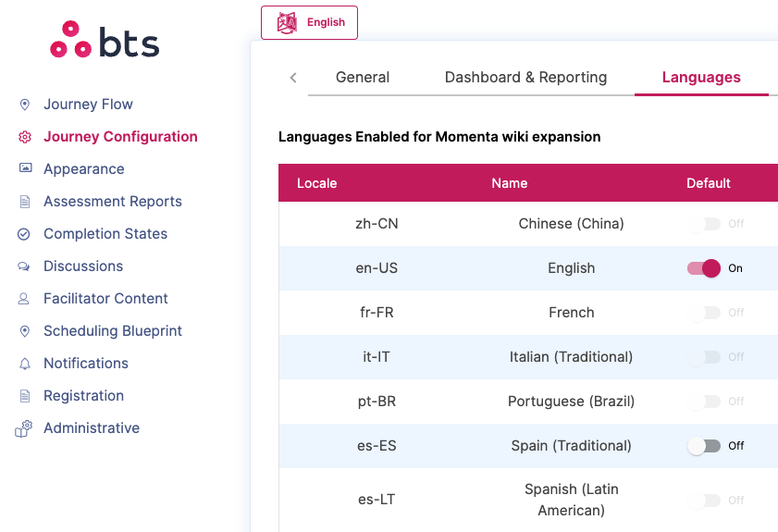Image resolution: width=778 pixels, height=532 pixels.
Task: Select the fr-FR locale cell
Action: coord(377,313)
